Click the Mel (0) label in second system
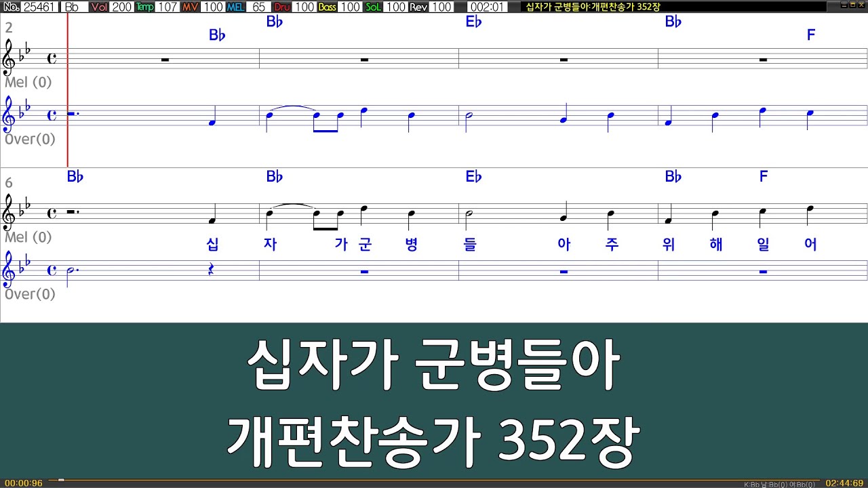 coord(28,237)
